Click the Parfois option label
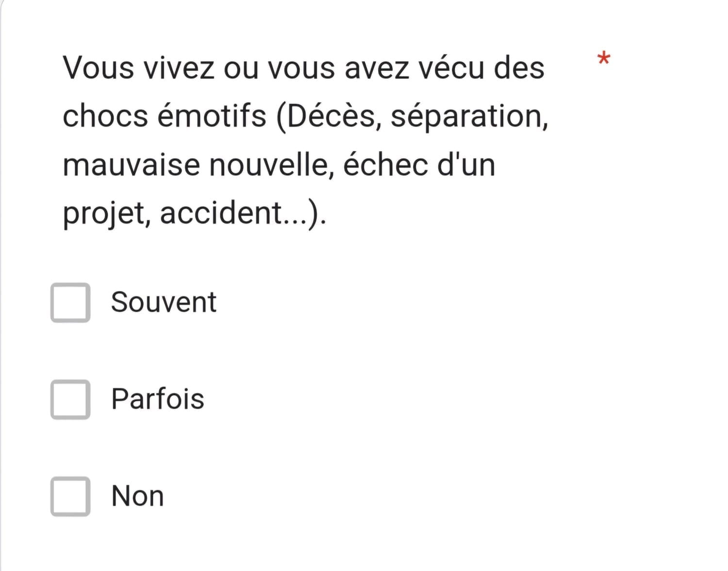The width and height of the screenshot is (728, 571). [158, 399]
